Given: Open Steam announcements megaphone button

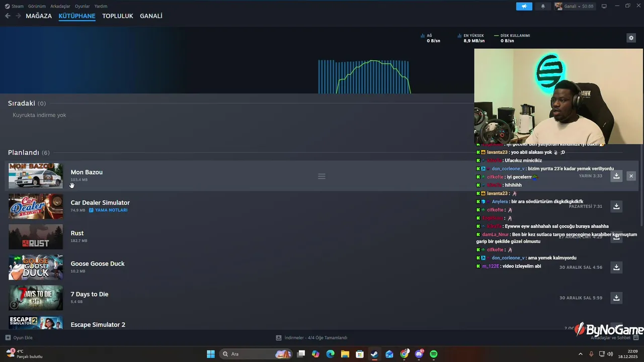Looking at the screenshot, I should pyautogui.click(x=524, y=6).
